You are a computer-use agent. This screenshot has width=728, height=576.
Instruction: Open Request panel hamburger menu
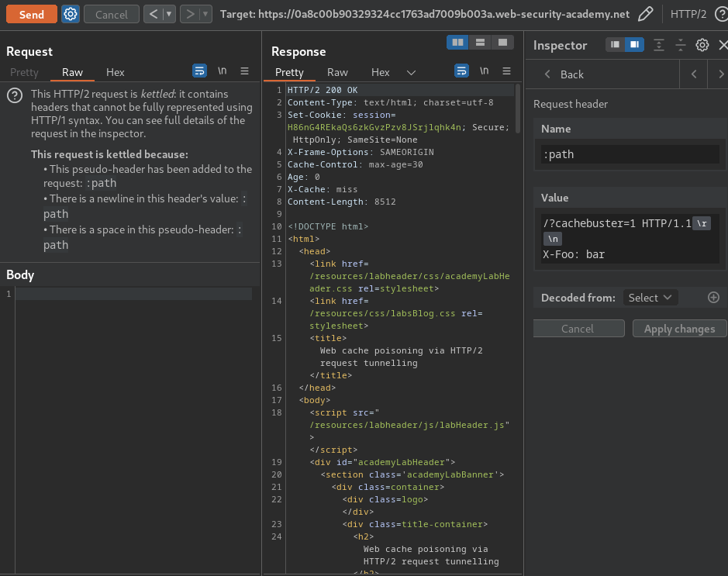pyautogui.click(x=245, y=71)
